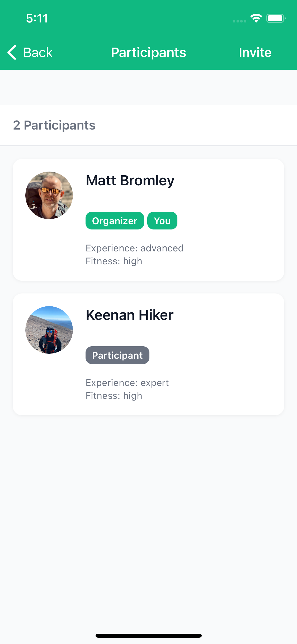Tap the back chevron arrow

click(x=12, y=52)
